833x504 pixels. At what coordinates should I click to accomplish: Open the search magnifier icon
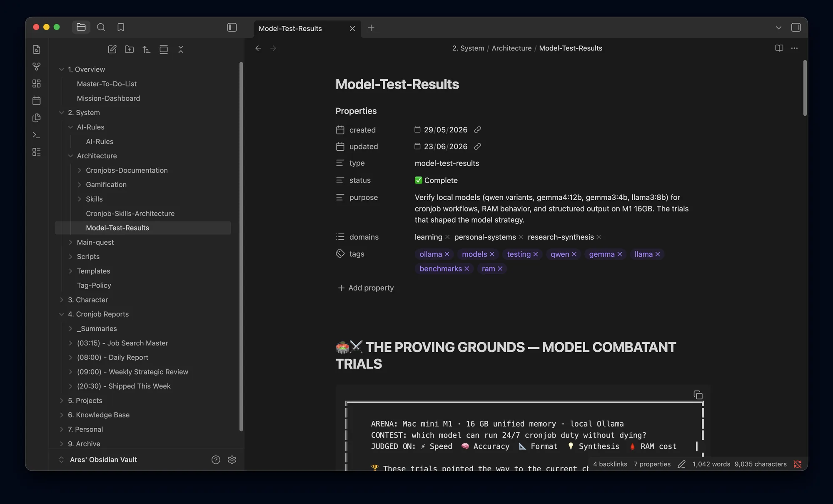(x=101, y=27)
